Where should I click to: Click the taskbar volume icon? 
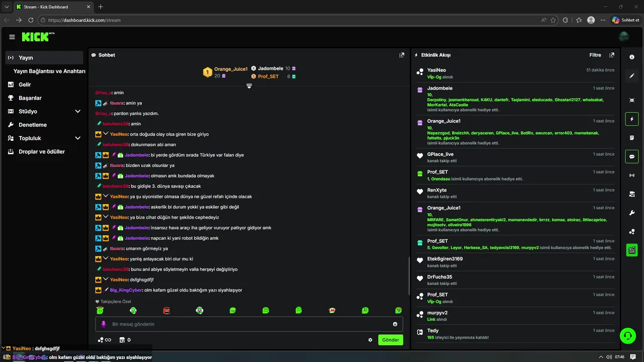pos(609,357)
